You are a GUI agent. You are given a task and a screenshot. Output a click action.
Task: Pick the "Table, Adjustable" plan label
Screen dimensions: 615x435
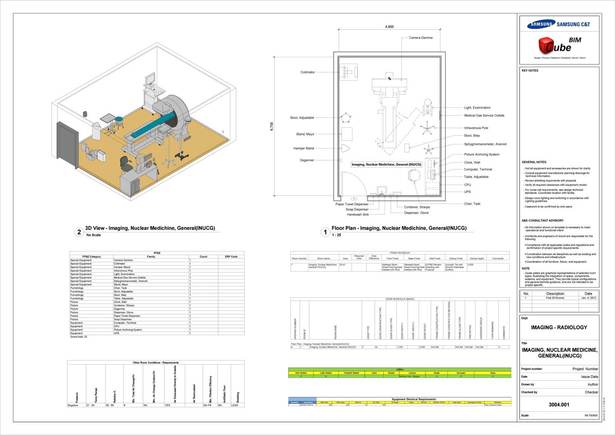coord(476,177)
